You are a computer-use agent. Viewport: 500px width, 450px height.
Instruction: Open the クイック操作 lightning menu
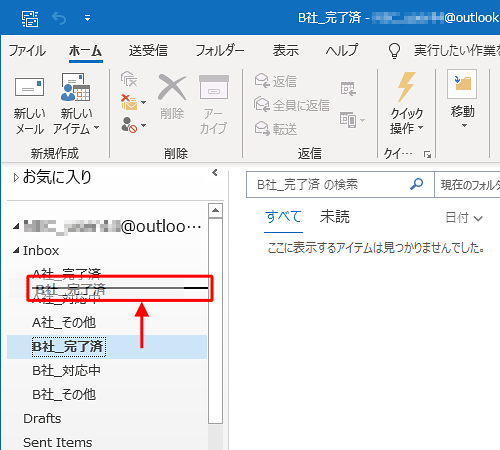(407, 104)
